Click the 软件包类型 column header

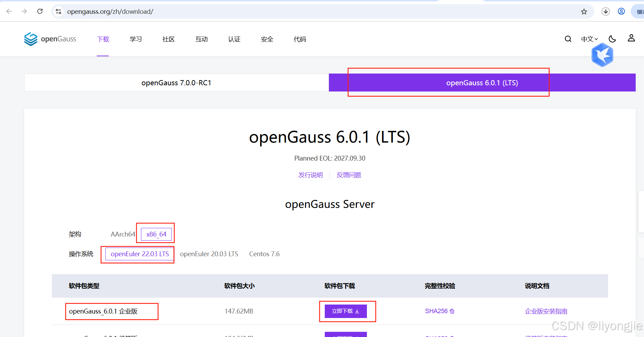click(x=84, y=286)
